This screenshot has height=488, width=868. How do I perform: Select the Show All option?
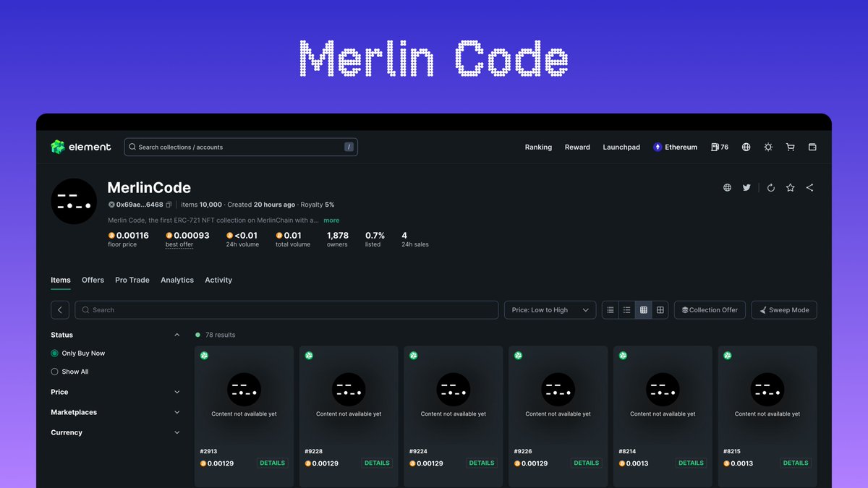pos(69,372)
